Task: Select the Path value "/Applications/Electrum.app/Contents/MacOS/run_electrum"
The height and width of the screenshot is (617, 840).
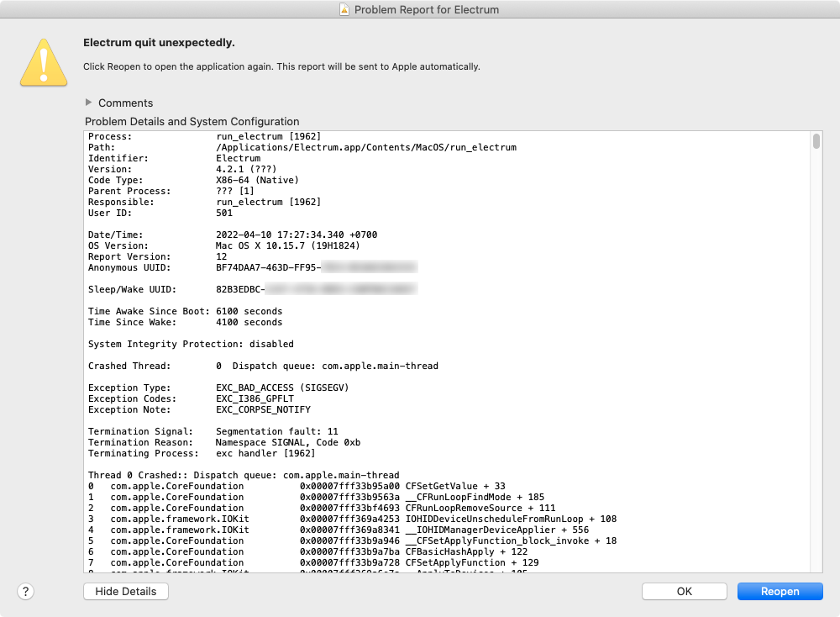Action: [x=366, y=147]
